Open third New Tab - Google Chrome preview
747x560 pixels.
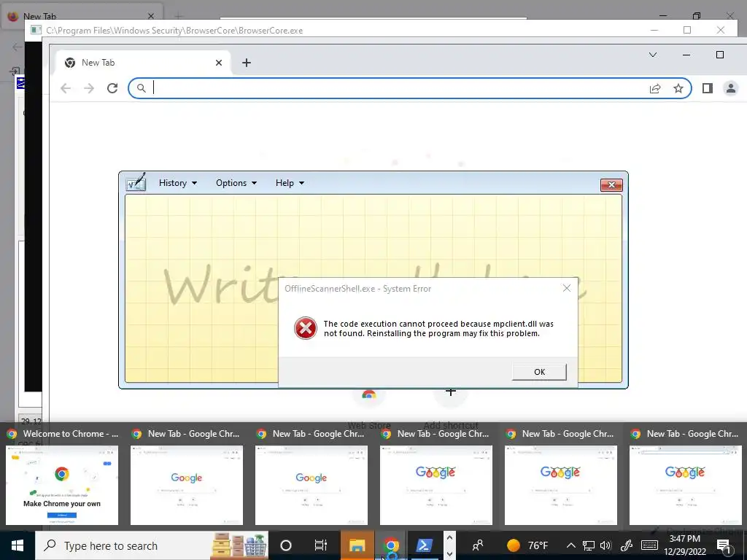[436, 477]
